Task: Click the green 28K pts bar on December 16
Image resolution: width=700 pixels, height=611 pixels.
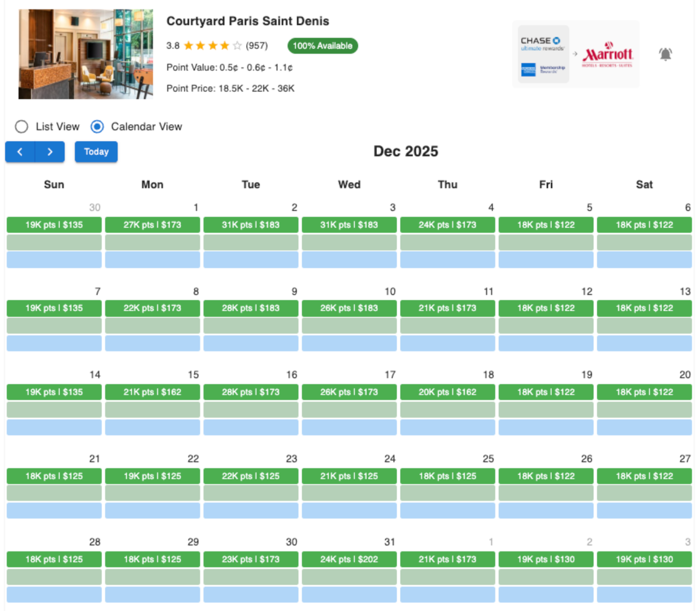Action: click(251, 392)
